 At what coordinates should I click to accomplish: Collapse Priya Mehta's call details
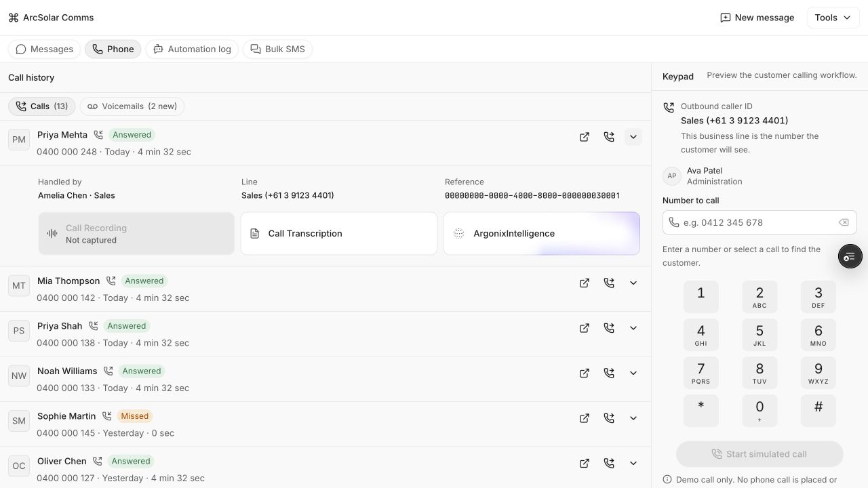click(633, 137)
